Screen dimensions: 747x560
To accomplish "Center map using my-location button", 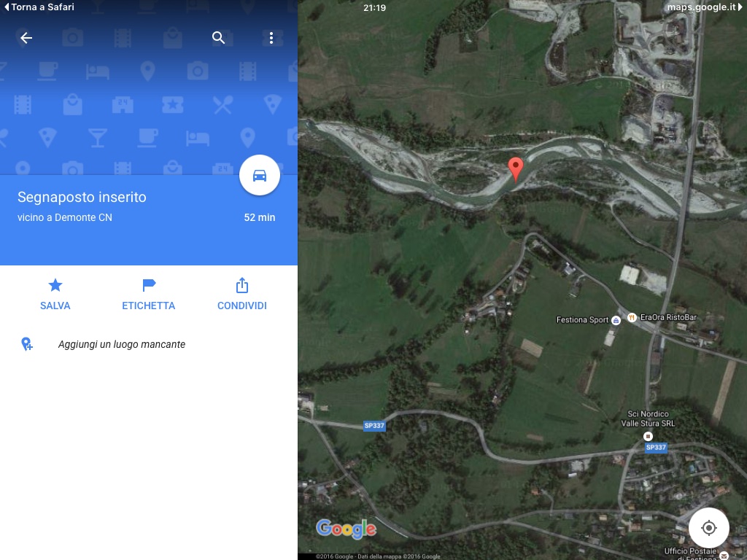I will click(709, 528).
